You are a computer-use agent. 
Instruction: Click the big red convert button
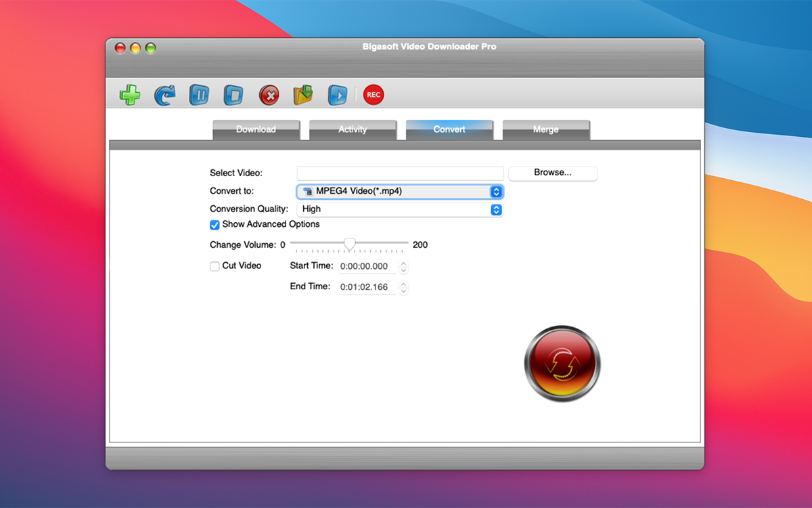[x=562, y=364]
